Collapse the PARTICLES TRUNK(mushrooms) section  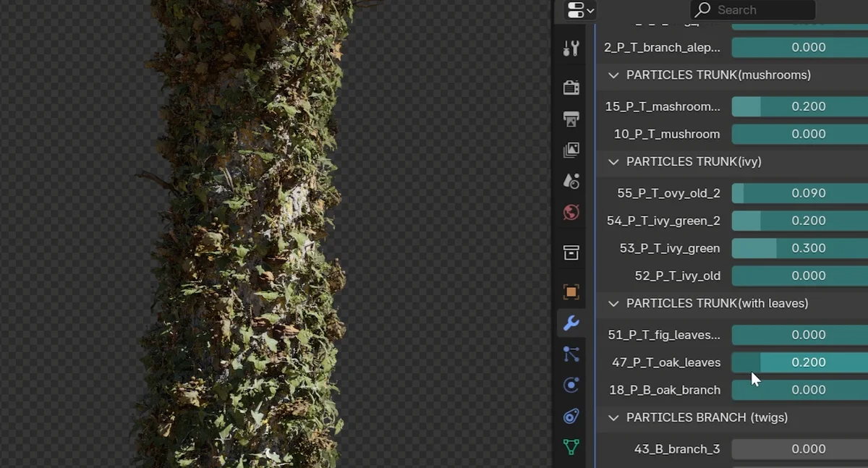click(614, 75)
